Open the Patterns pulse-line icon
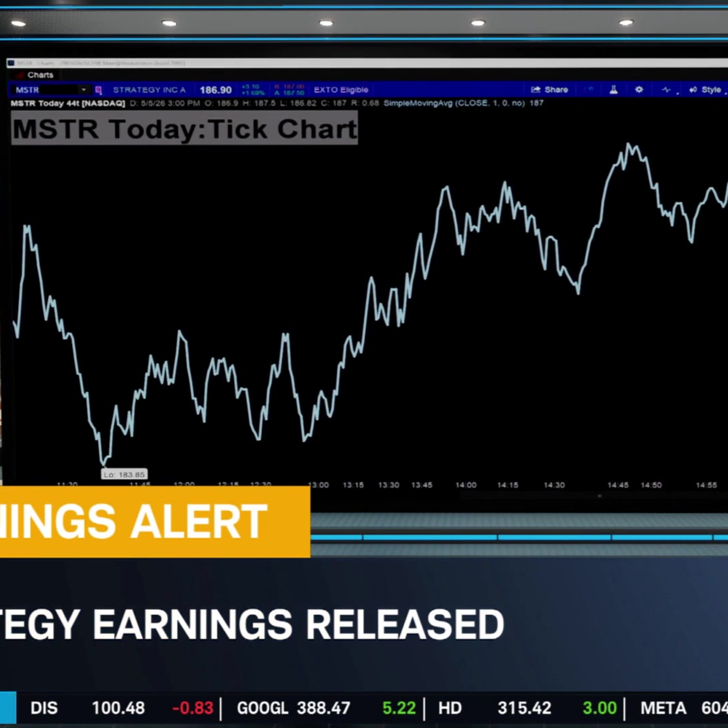Image resolution: width=728 pixels, height=728 pixels. click(x=666, y=90)
